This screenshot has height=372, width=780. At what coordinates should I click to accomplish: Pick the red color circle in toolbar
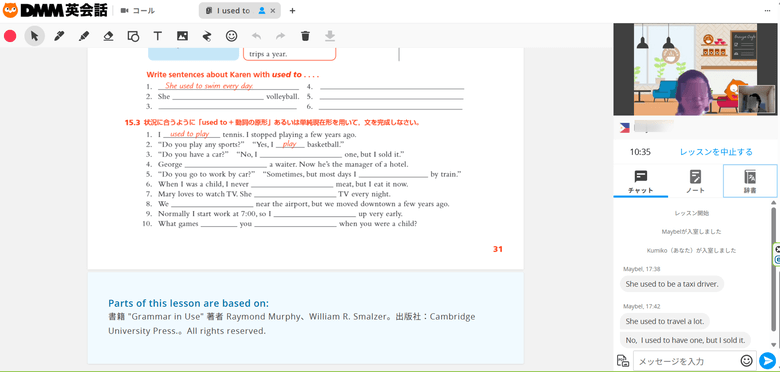tap(10, 36)
